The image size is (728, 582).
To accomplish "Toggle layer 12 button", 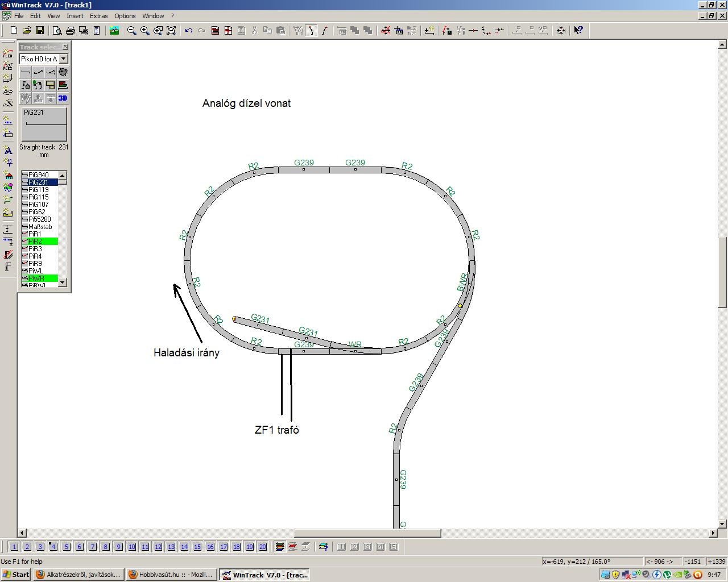I will click(x=158, y=547).
